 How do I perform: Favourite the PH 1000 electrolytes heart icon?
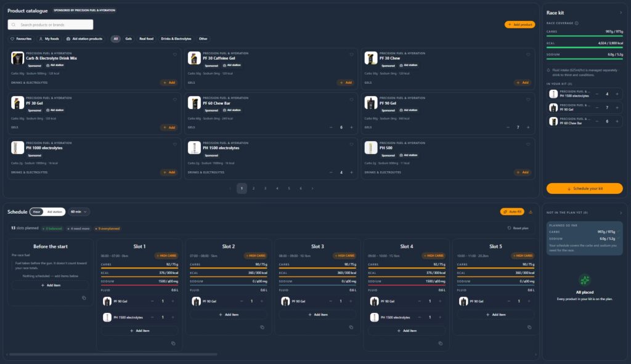(174, 144)
